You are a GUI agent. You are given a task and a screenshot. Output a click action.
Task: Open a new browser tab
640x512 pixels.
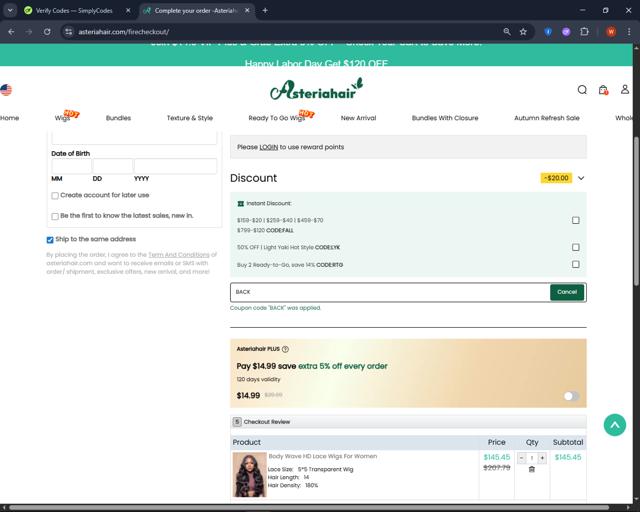[x=265, y=11]
